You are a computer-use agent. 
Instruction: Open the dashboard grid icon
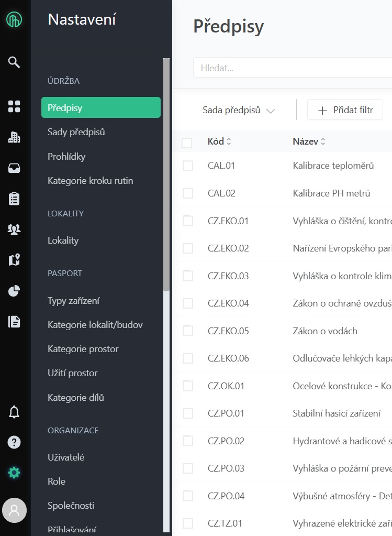point(14,107)
